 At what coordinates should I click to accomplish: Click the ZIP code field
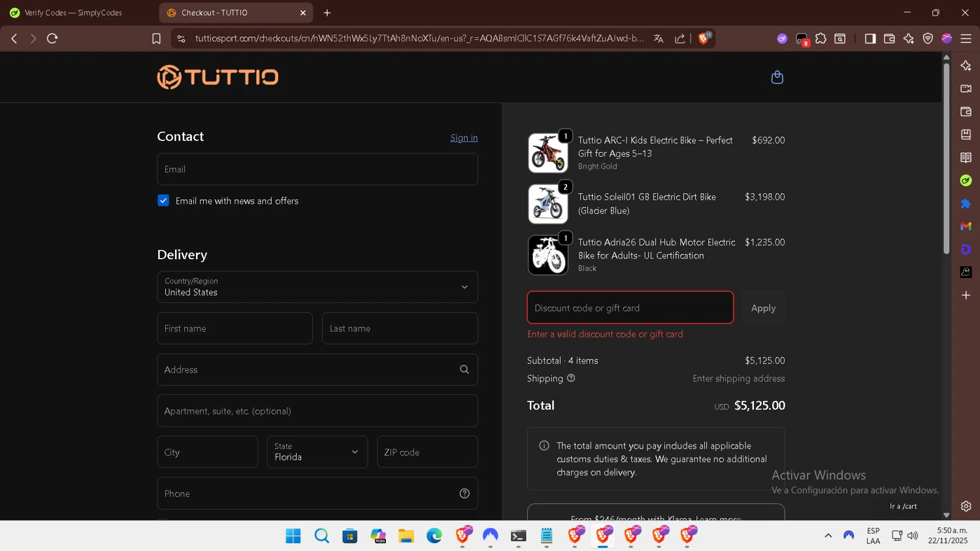427,452
